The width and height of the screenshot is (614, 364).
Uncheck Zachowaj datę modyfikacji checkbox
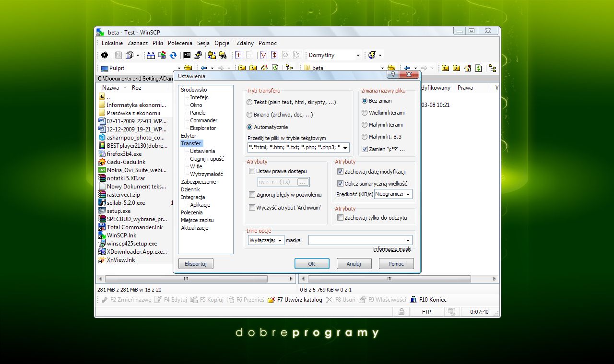pyautogui.click(x=340, y=172)
